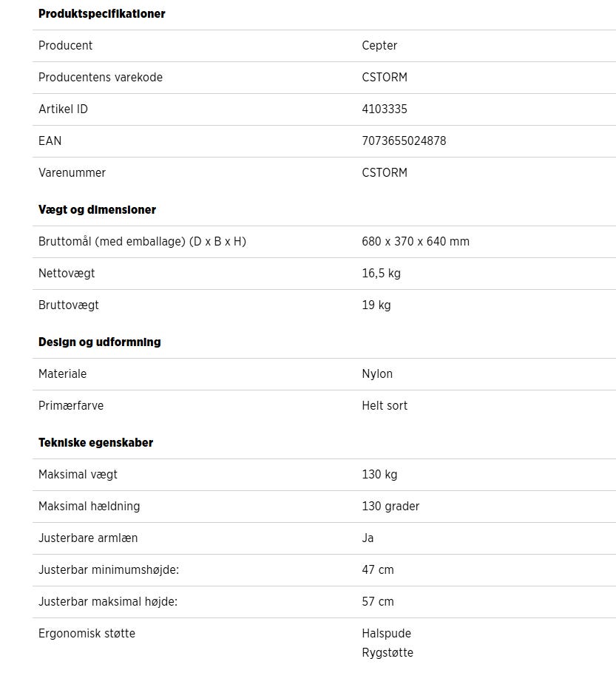Click the Vægt og dimensioner heading

(x=97, y=210)
